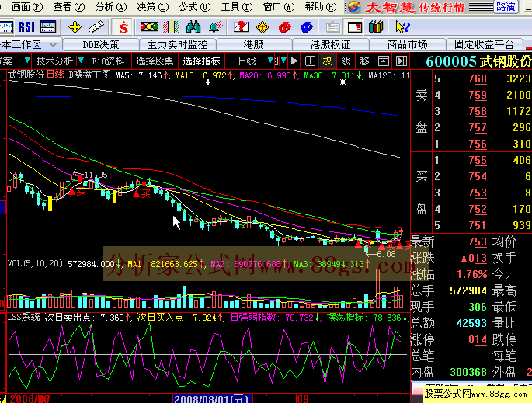Expand dropdown arrow right of 技术分析
The image size is (532, 403).
coord(81,61)
